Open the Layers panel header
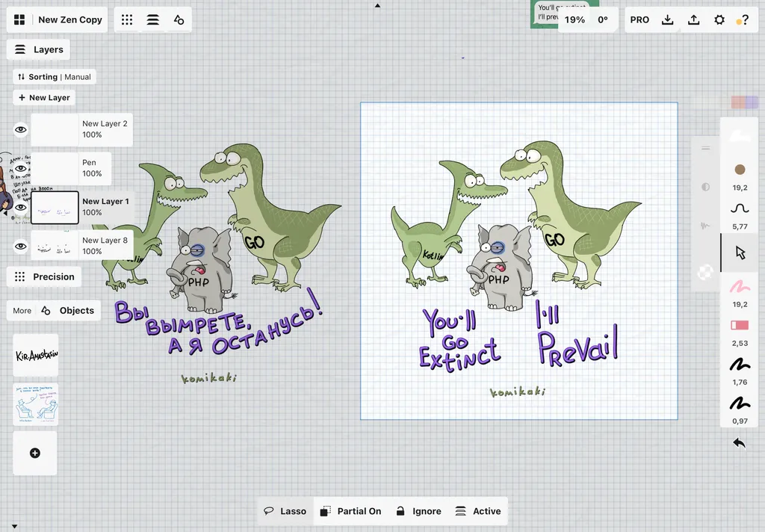The height and width of the screenshot is (532, 765). [39, 49]
